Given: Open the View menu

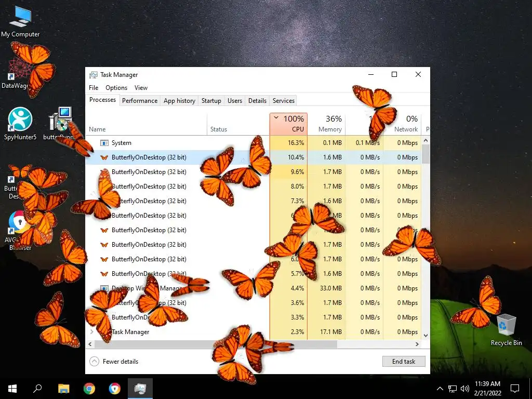Looking at the screenshot, I should [141, 87].
